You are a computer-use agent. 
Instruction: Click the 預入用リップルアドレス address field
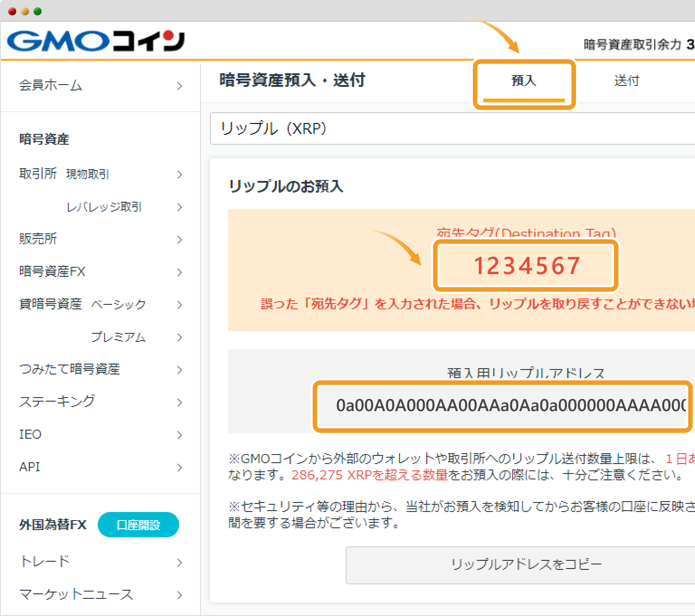tap(503, 405)
